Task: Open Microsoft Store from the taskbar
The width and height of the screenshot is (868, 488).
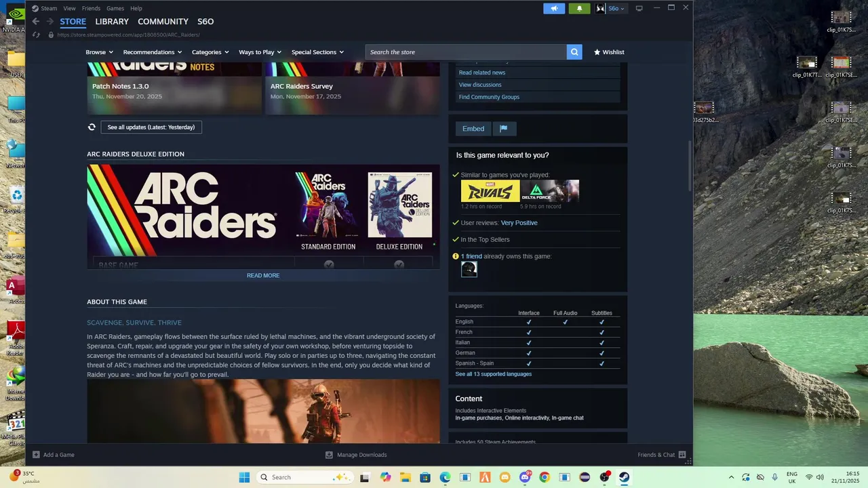Action: 425,477
